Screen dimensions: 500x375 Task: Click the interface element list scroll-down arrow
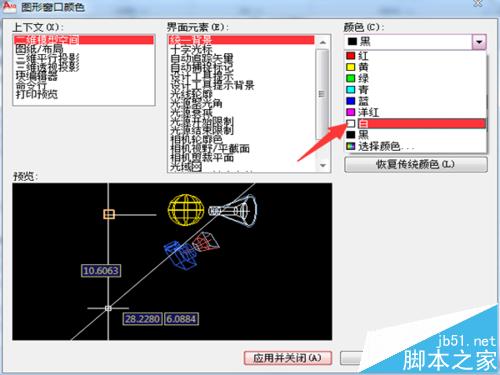(x=322, y=165)
